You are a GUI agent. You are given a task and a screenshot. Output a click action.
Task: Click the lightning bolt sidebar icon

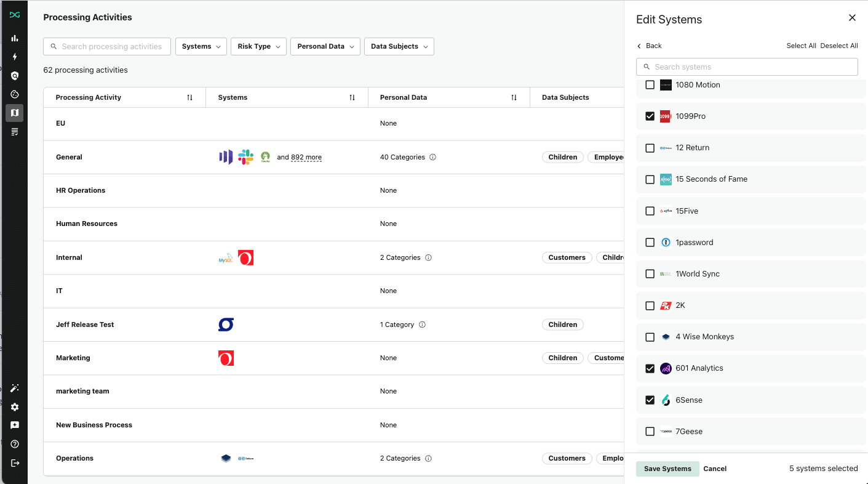(15, 57)
